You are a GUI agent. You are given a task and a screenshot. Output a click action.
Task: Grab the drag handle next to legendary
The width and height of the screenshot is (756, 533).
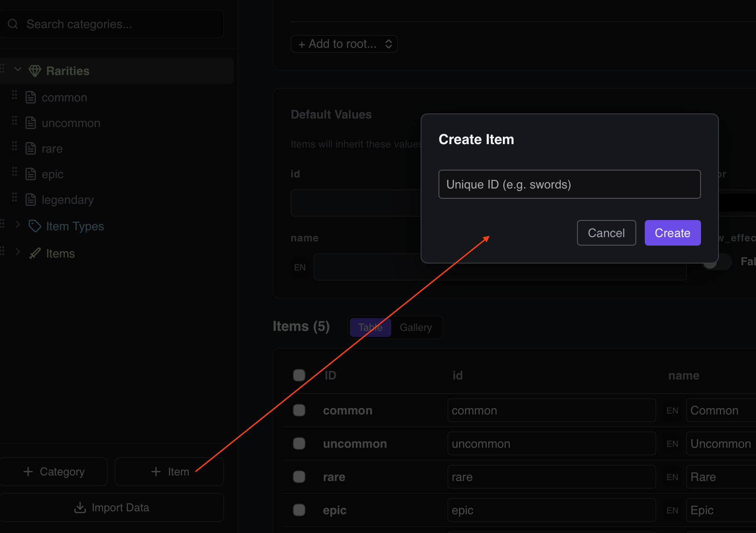(x=14, y=197)
